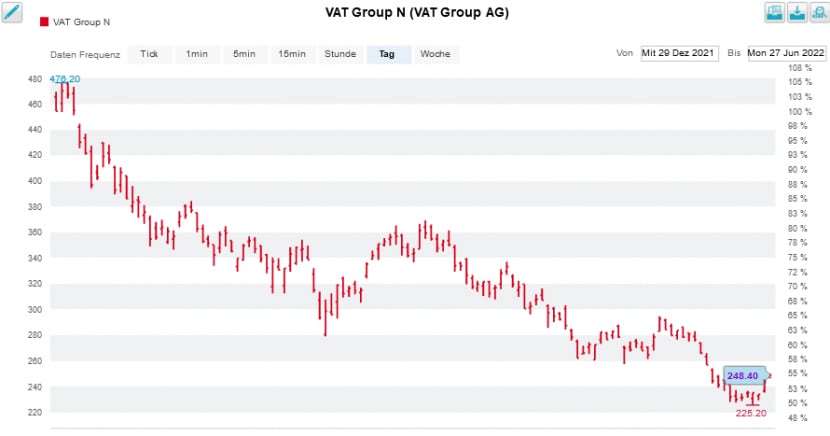Image resolution: width=830 pixels, height=436 pixels.
Task: Switch to the Stunde frequency
Action: (340, 54)
